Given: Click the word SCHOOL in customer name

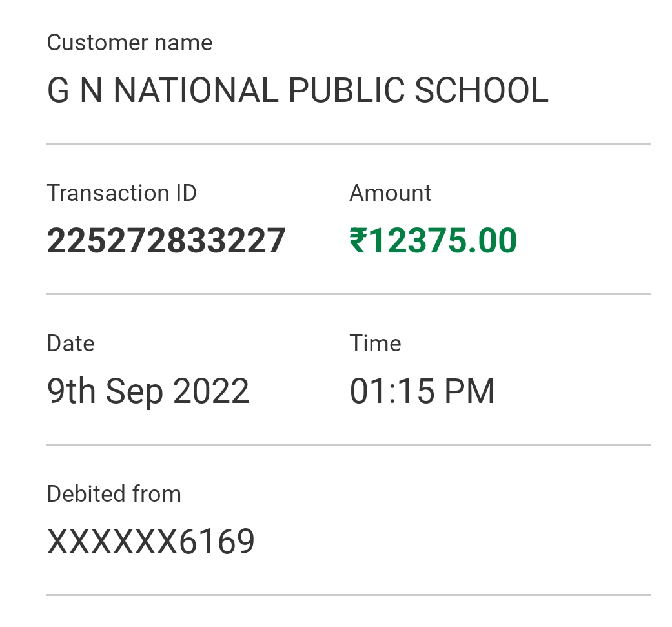Looking at the screenshot, I should [481, 90].
